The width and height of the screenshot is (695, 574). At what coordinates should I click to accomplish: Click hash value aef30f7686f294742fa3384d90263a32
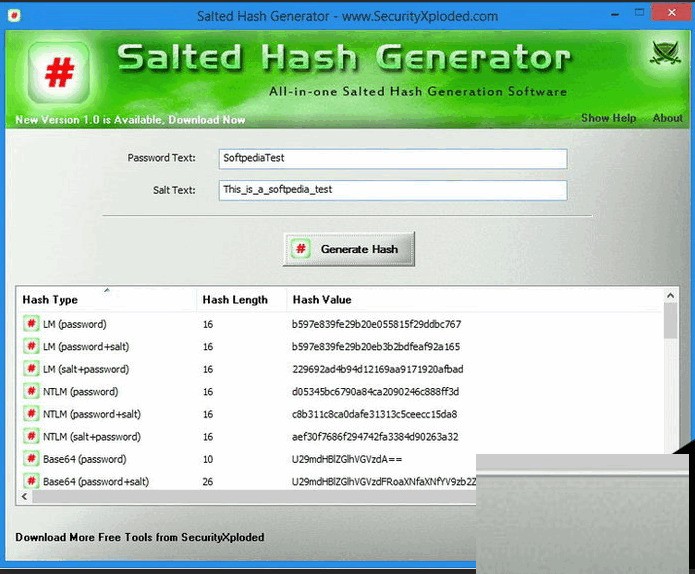tap(375, 437)
